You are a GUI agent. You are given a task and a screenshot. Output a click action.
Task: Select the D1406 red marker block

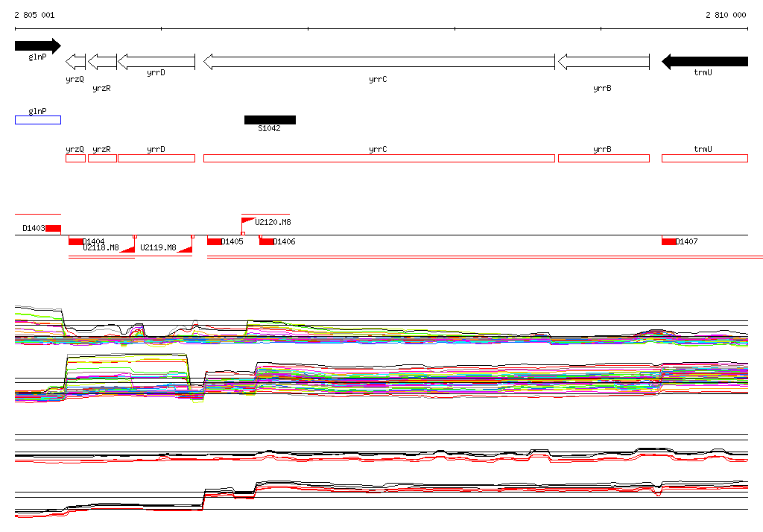[x=266, y=241]
